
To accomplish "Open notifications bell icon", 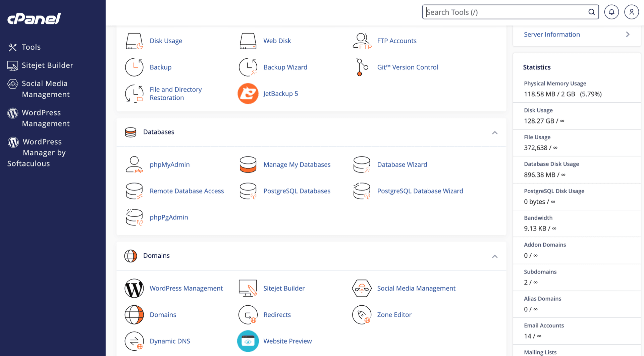I will point(611,12).
